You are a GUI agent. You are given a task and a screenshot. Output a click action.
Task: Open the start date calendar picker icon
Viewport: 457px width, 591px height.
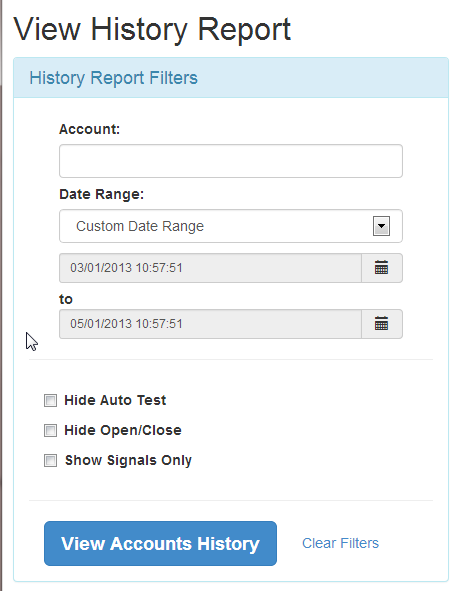[381, 268]
